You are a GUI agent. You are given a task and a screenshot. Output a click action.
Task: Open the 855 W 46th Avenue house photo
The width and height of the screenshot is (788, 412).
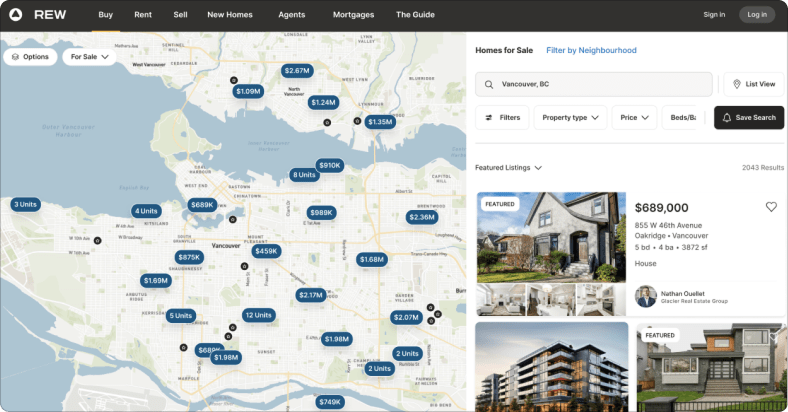click(551, 237)
